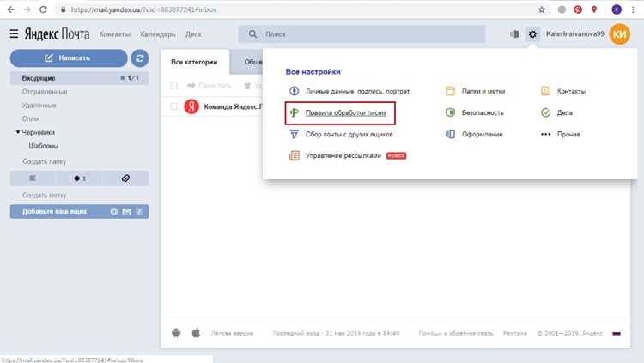Screen dimensions: 644x363
Task: Click the green checkmark icon beside Дела
Action: [545, 112]
